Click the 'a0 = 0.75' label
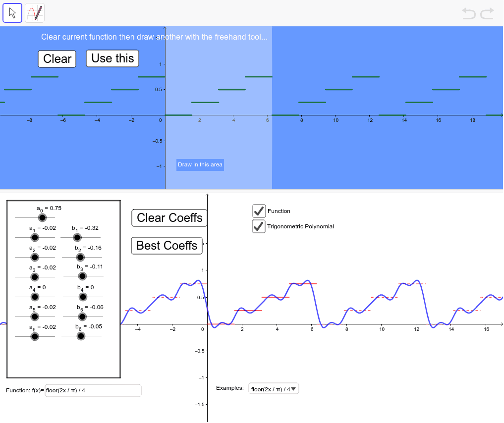This screenshot has height=423, width=504. point(49,209)
